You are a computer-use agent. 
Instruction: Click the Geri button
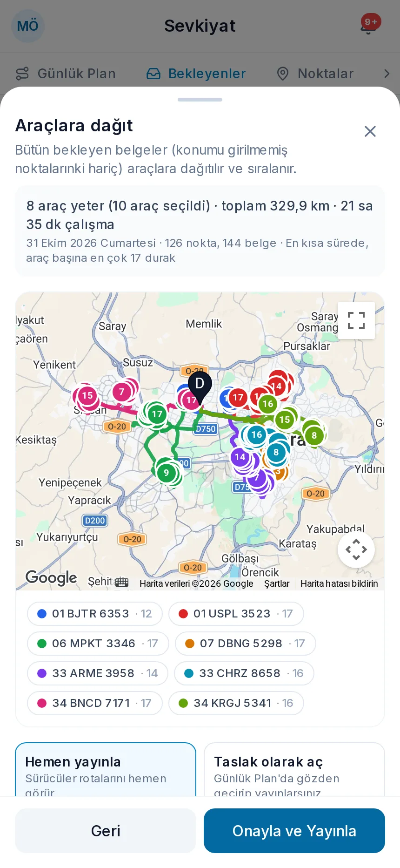pos(106,831)
